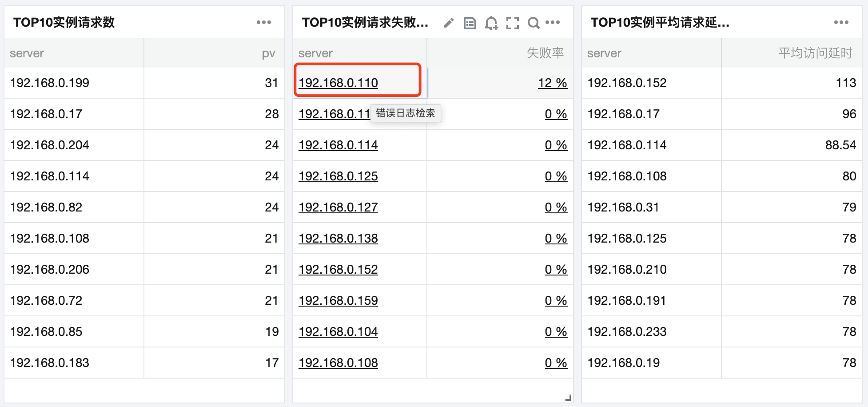Open the 192.168.0.159 server link
The height and width of the screenshot is (407, 868).
coord(338,301)
